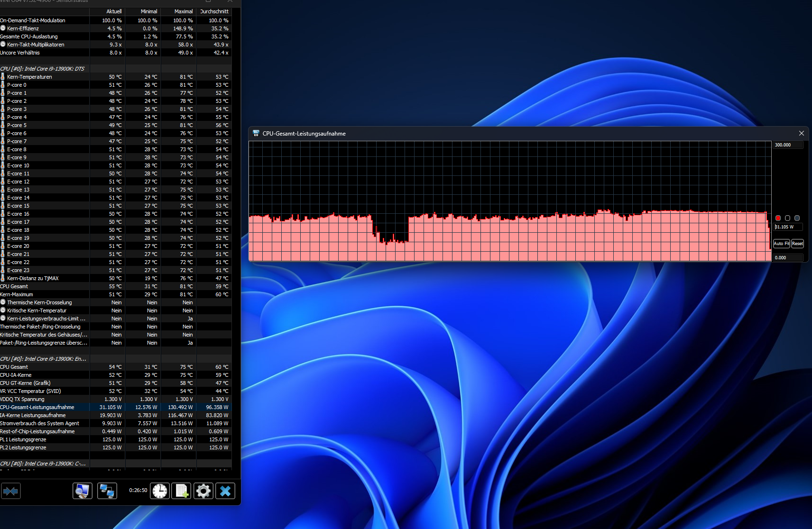Click the Reset button in graph window
812x529 pixels.
click(x=798, y=244)
